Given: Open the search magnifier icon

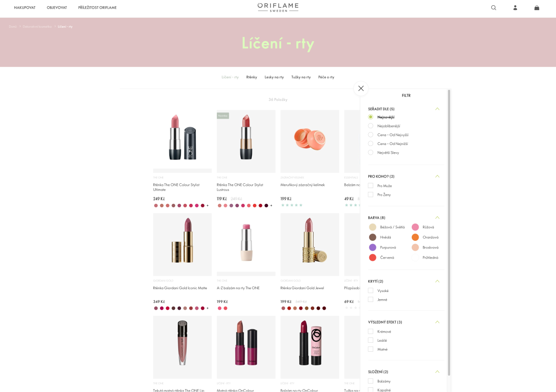Looking at the screenshot, I should [x=493, y=8].
